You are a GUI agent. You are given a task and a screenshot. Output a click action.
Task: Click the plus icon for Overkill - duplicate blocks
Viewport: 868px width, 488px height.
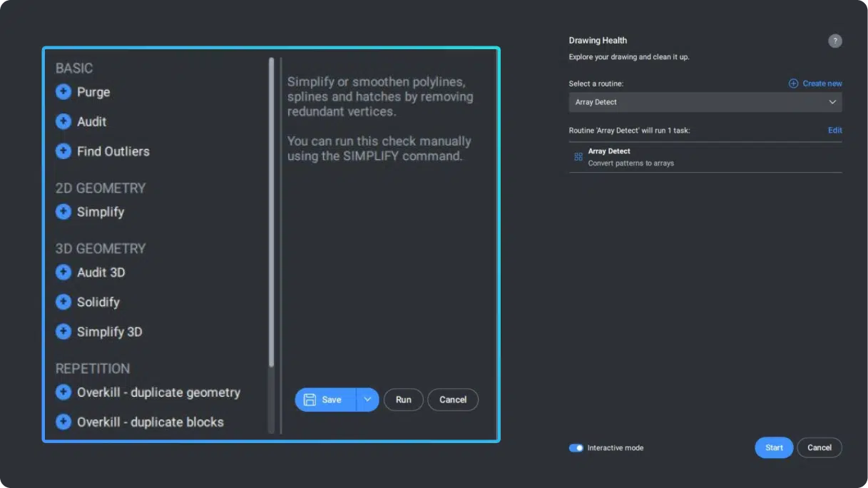tap(63, 422)
